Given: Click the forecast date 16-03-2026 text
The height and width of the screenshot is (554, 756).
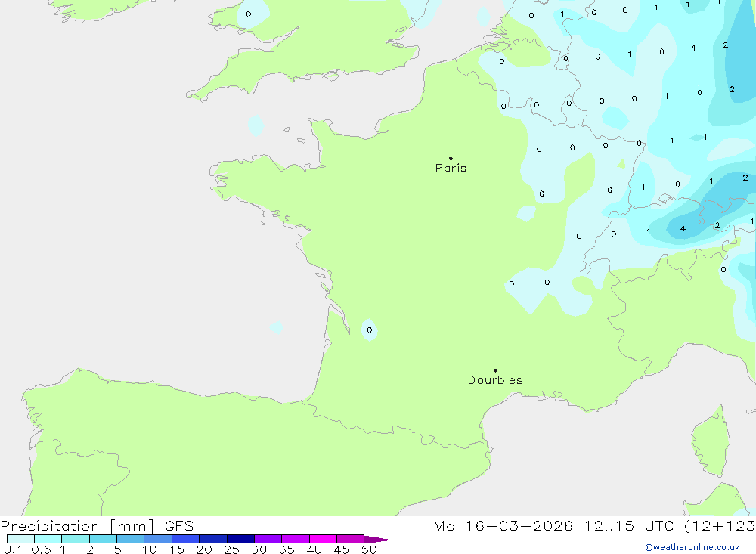Looking at the screenshot, I should click(x=514, y=526).
